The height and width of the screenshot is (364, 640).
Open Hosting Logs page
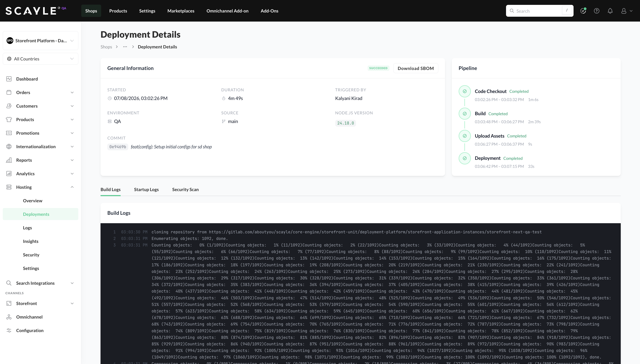pos(27,227)
